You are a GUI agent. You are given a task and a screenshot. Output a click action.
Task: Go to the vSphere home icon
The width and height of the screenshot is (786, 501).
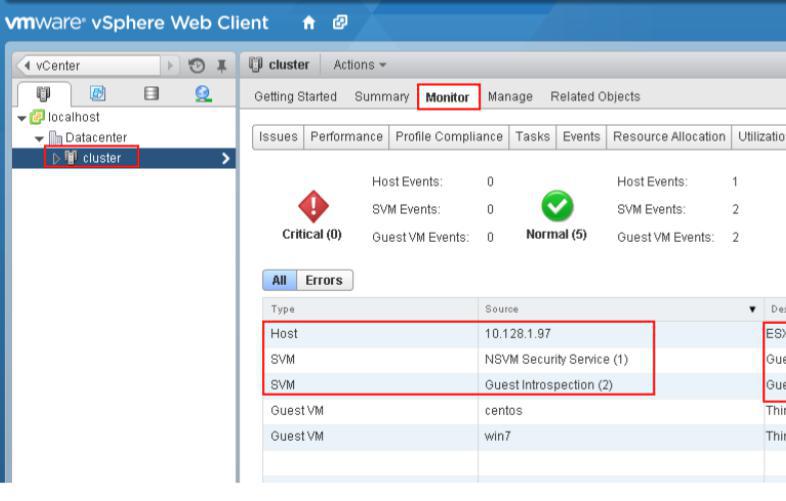coord(309,22)
